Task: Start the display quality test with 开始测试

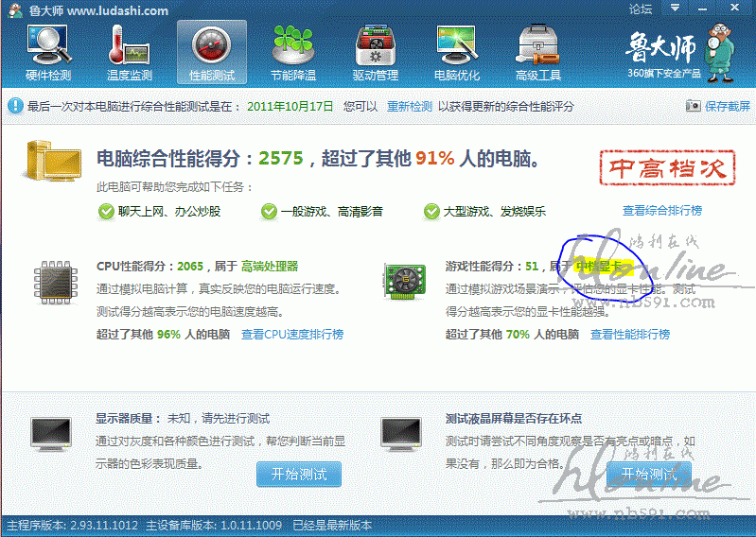Action: click(299, 475)
